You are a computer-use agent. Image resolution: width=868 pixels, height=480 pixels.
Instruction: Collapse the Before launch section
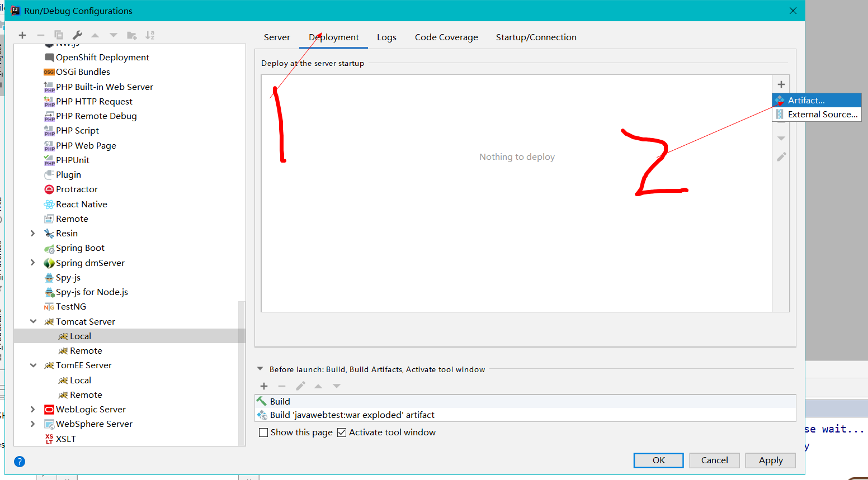tap(260, 369)
